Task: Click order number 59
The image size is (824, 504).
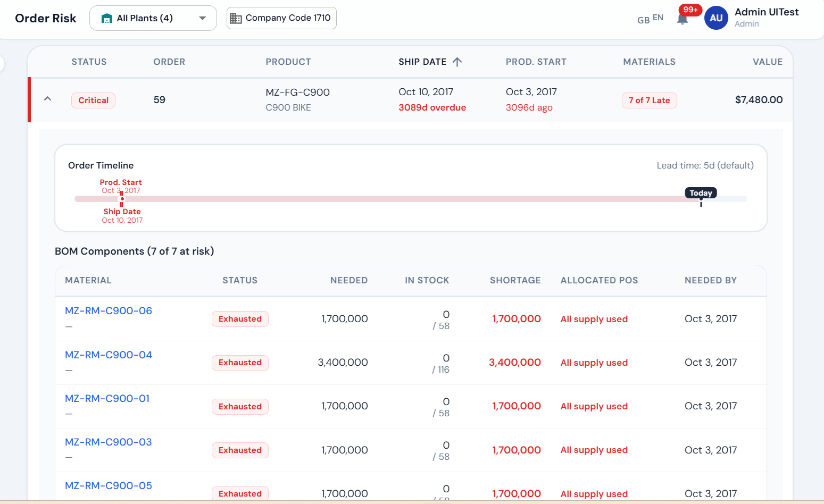Action: click(x=159, y=99)
